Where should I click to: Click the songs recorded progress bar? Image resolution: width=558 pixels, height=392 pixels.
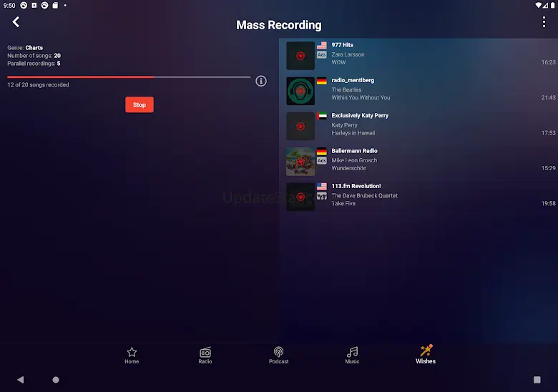coord(129,77)
